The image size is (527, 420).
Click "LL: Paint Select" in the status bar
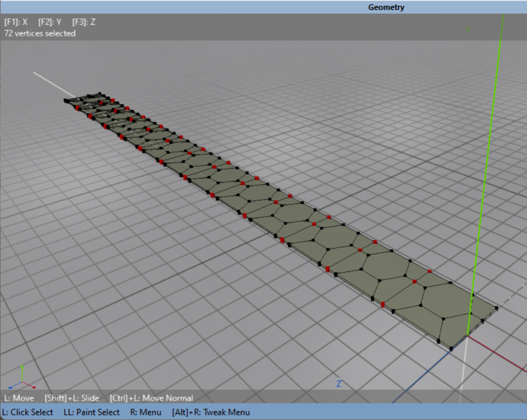coord(91,412)
